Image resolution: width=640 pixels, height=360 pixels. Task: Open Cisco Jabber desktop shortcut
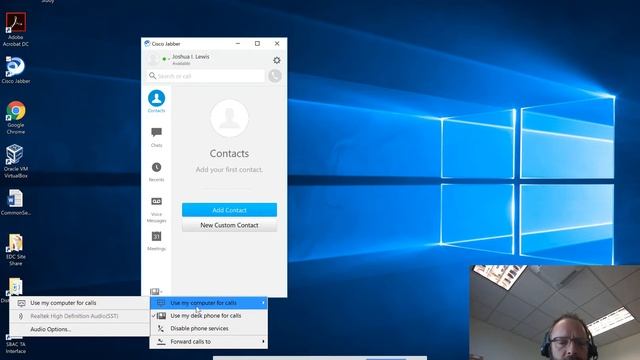point(16,70)
